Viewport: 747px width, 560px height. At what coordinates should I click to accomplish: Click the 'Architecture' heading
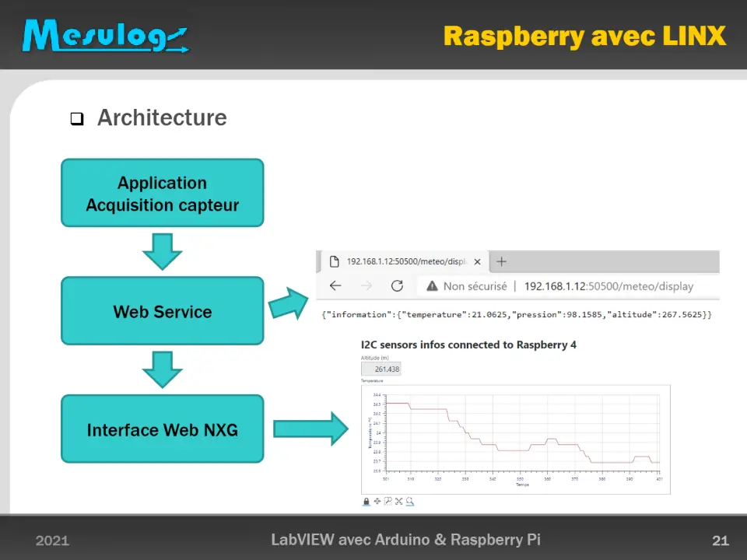pyautogui.click(x=162, y=117)
